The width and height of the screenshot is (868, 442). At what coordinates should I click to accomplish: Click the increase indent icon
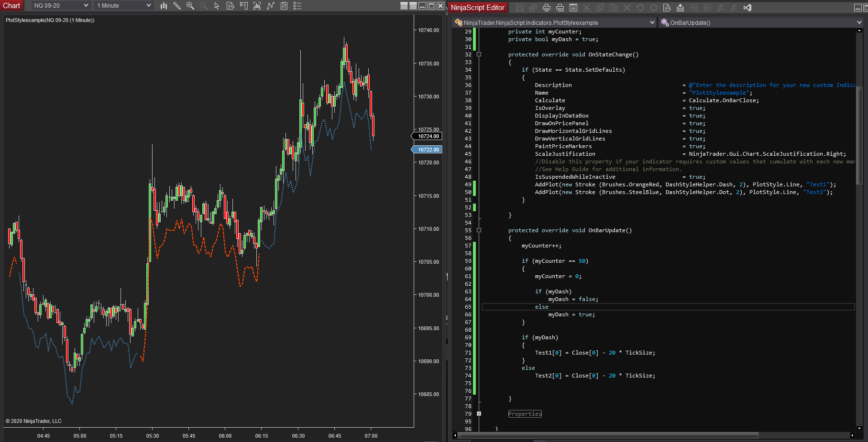click(707, 8)
